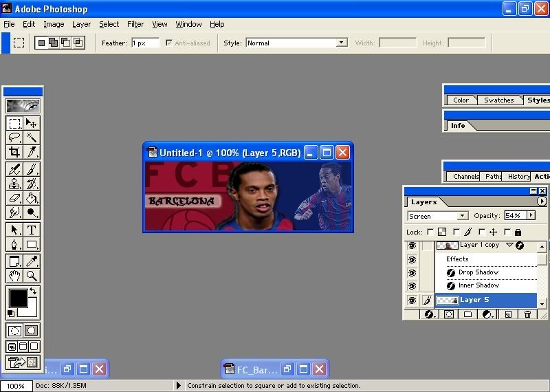Select Intersect with selection mode button
550x392 pixels.
78,43
